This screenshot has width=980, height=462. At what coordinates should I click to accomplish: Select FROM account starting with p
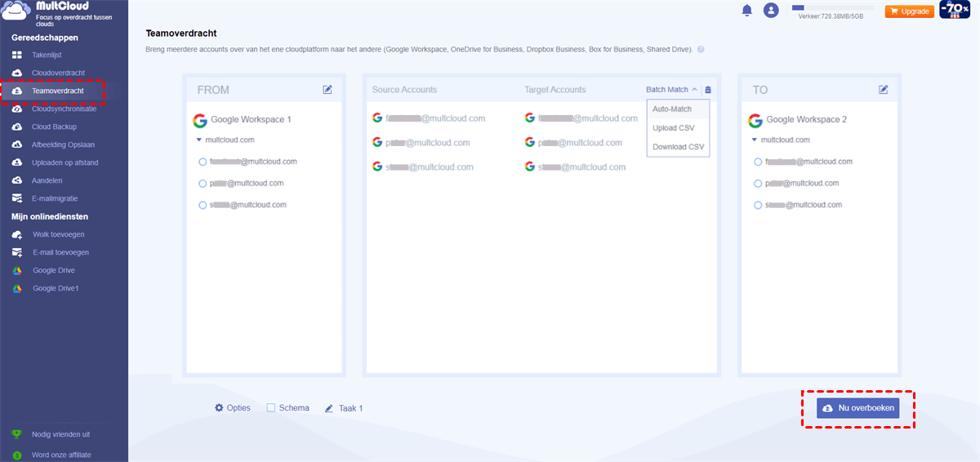(x=203, y=183)
